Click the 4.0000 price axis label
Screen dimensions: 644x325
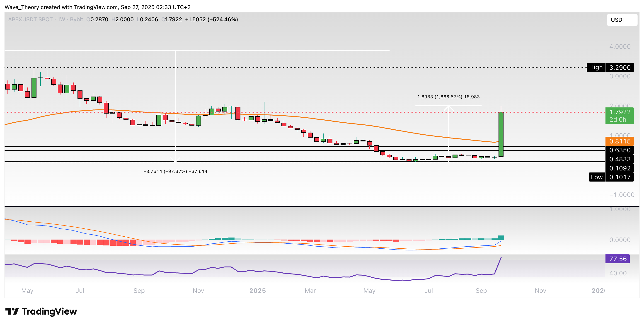pyautogui.click(x=620, y=46)
